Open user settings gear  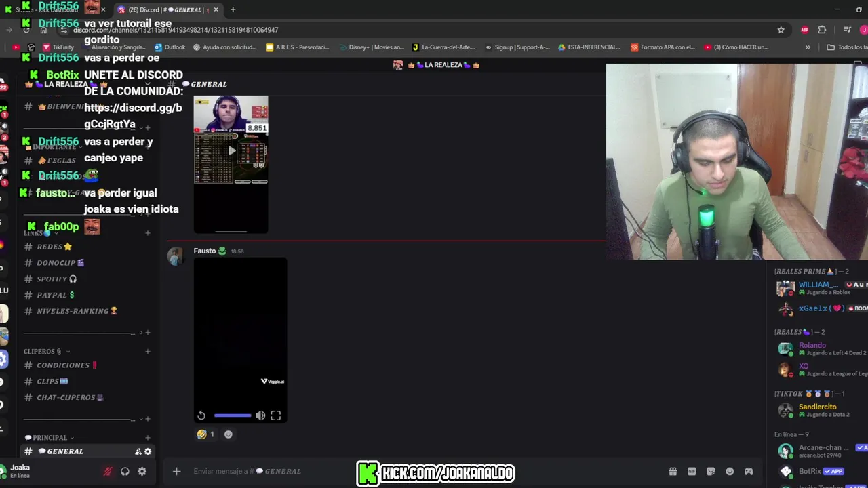[142, 471]
